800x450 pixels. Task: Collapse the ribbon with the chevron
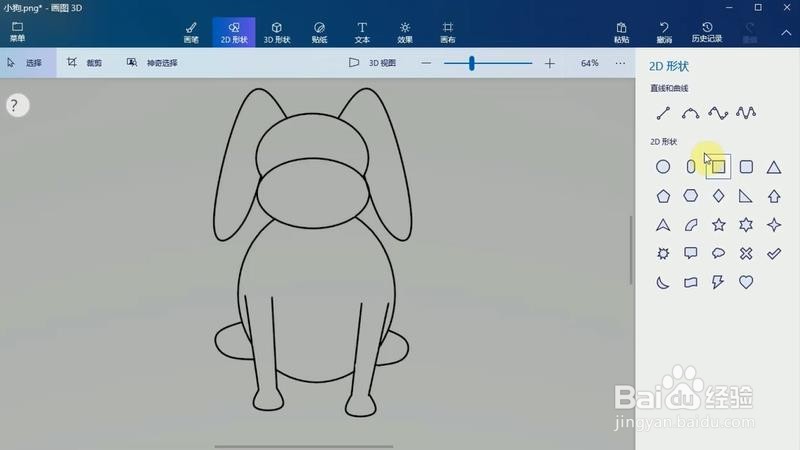click(x=786, y=33)
